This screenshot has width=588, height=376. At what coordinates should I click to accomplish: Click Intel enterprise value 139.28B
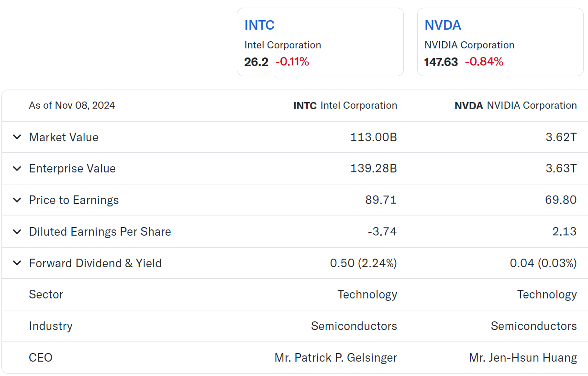tap(374, 169)
